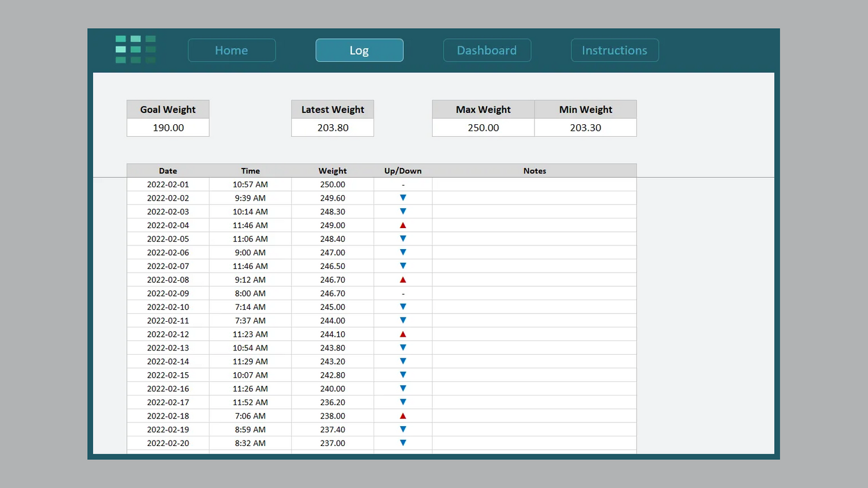Image resolution: width=868 pixels, height=488 pixels.
Task: Click the blue down arrow for 2022-02-02
Action: [x=403, y=198]
